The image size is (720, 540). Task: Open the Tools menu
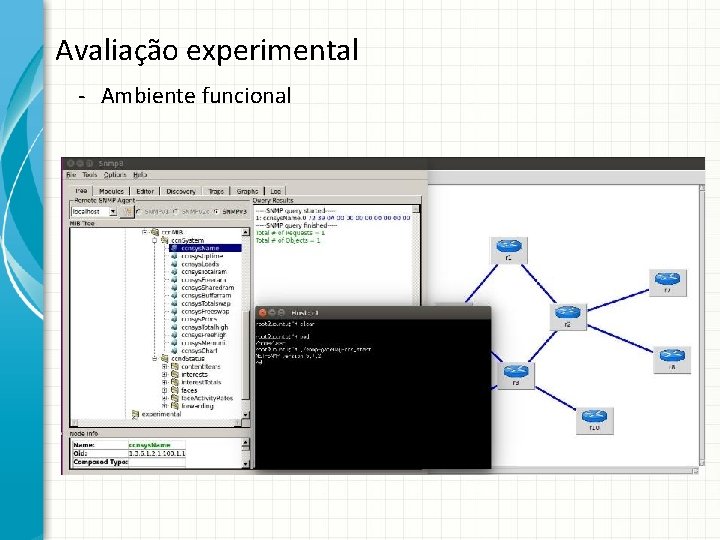pos(90,174)
